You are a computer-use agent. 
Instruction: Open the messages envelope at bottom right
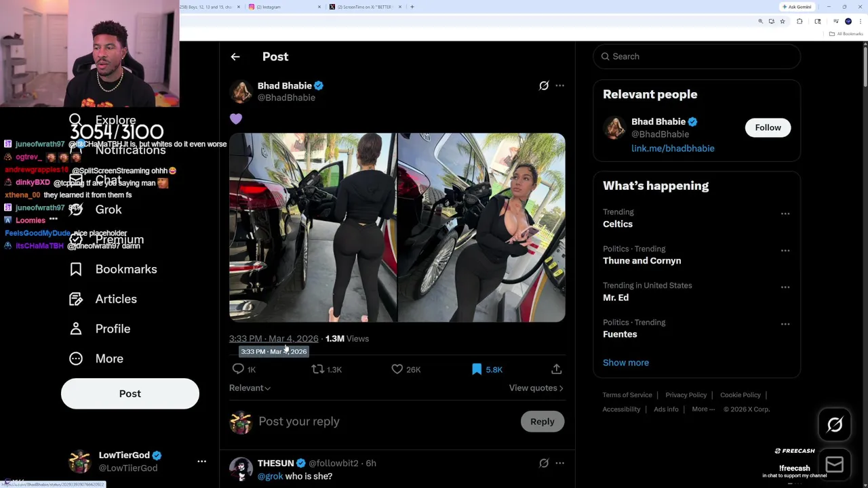[x=835, y=465]
